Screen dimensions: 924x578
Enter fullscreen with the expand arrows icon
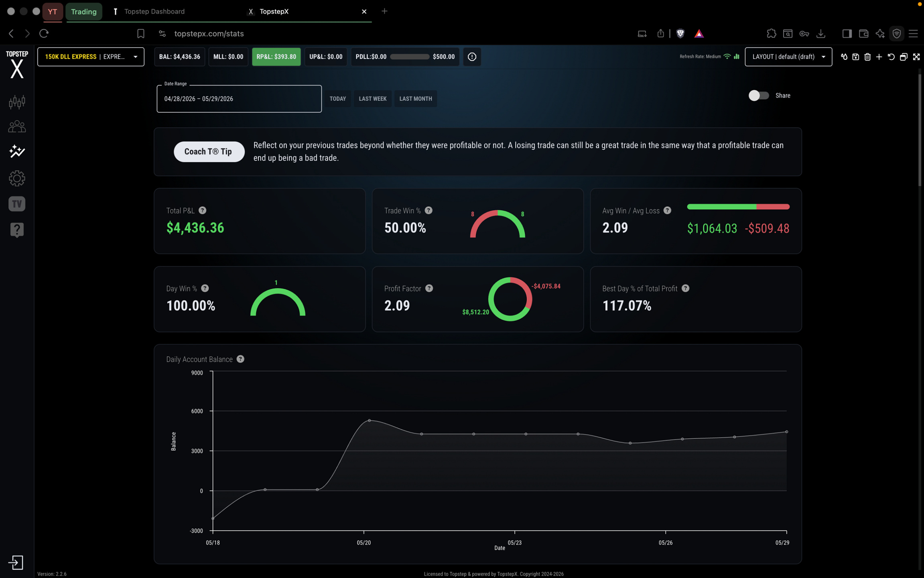tap(916, 57)
